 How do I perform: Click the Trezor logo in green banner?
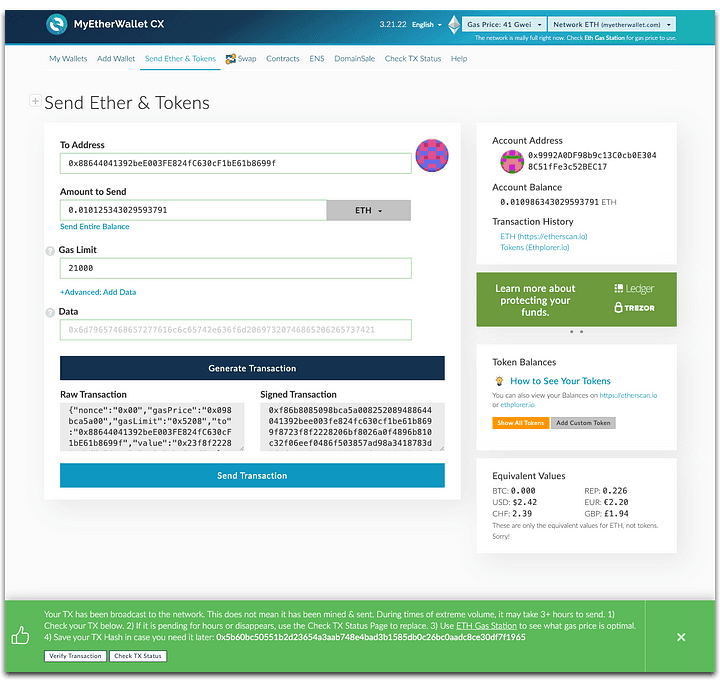634,308
